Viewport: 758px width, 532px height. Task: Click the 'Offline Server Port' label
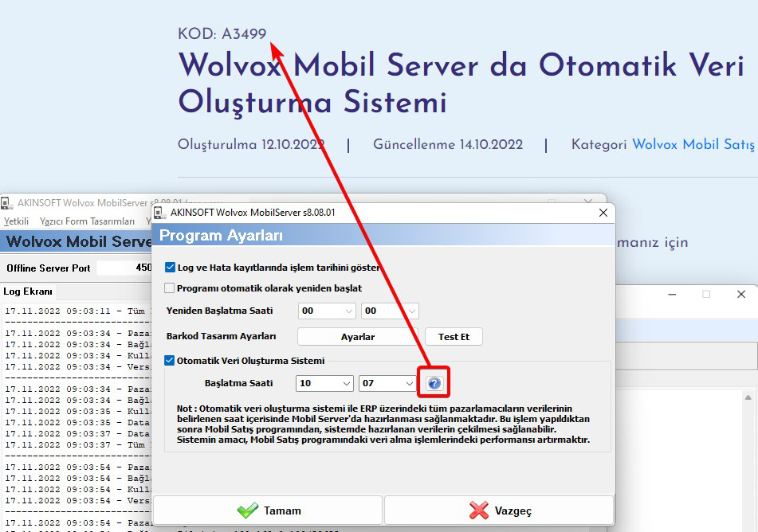(49, 268)
